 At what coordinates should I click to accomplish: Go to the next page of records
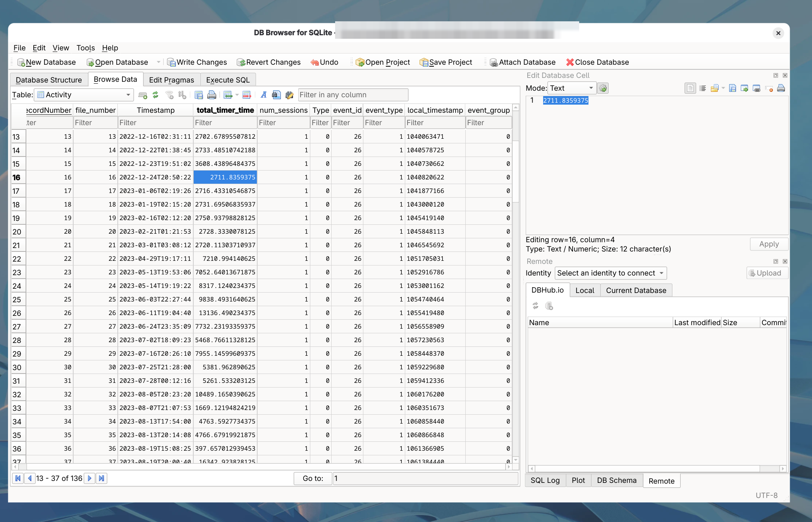[x=89, y=478]
